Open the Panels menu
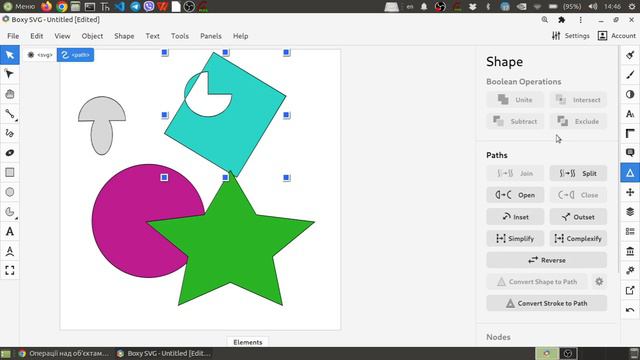Screen dimensions: 640x360 point(211,36)
